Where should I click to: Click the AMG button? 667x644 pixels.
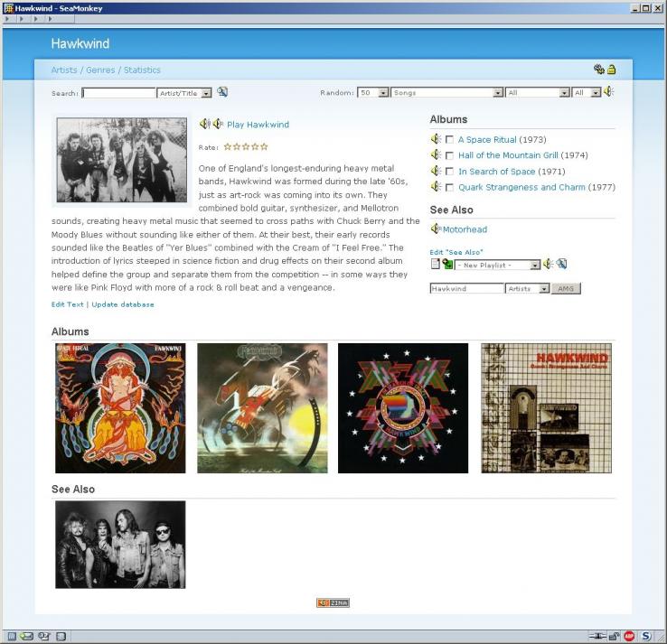[x=566, y=289]
